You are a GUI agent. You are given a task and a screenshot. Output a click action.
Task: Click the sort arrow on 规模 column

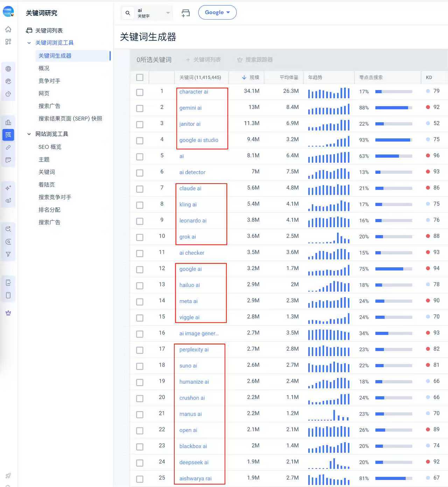(x=244, y=77)
